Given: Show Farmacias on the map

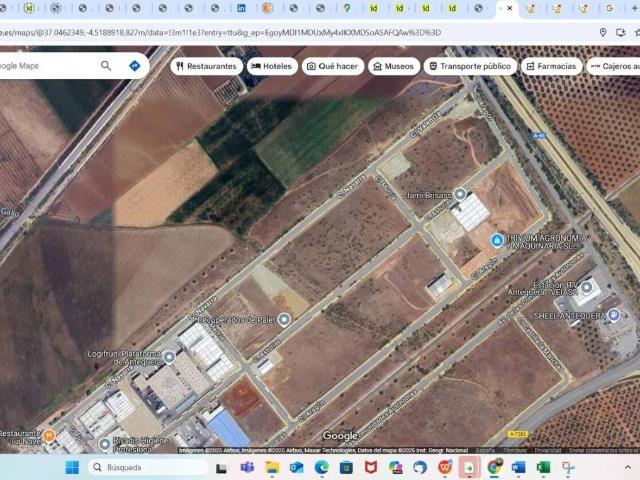Looking at the screenshot, I should pos(550,66).
